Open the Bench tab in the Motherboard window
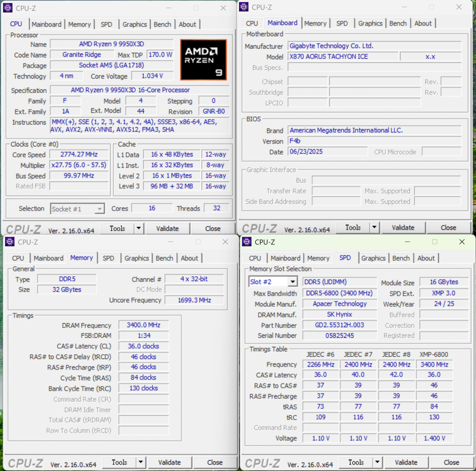Screen dimensions: 476x471 398,23
